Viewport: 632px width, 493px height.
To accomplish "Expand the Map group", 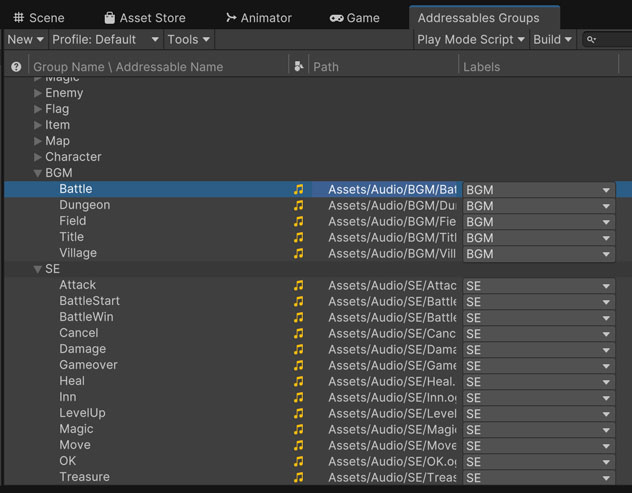I will (38, 141).
